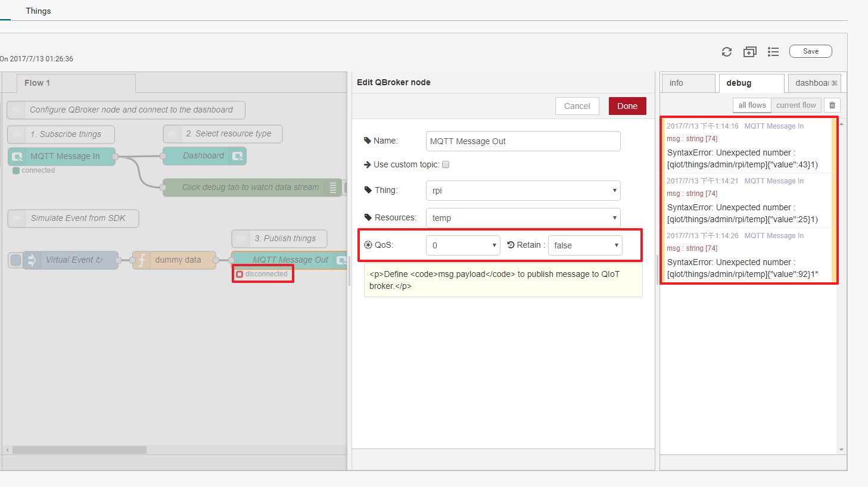Close the dashboard tab with its x icon
Viewport: 868px width, 489px height.
coord(835,83)
